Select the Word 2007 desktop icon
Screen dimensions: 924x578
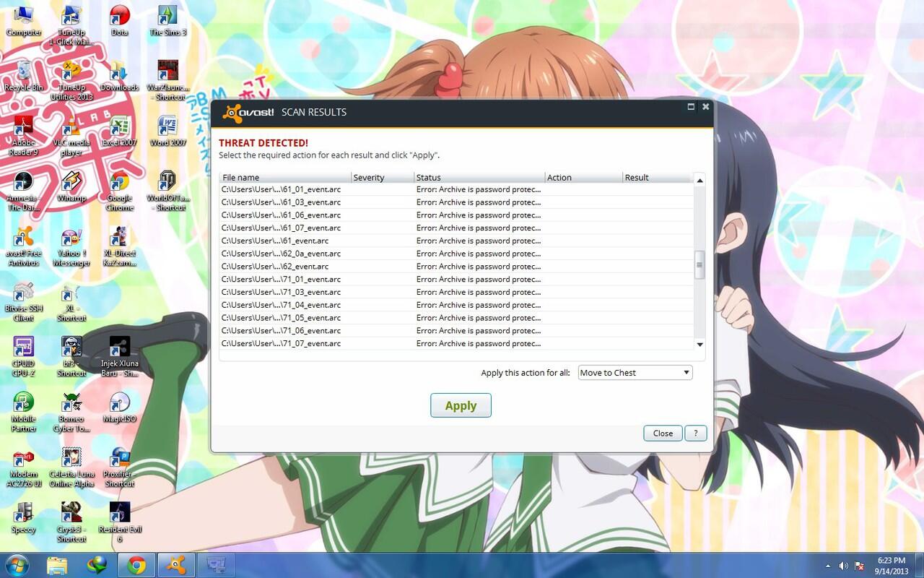click(167, 131)
